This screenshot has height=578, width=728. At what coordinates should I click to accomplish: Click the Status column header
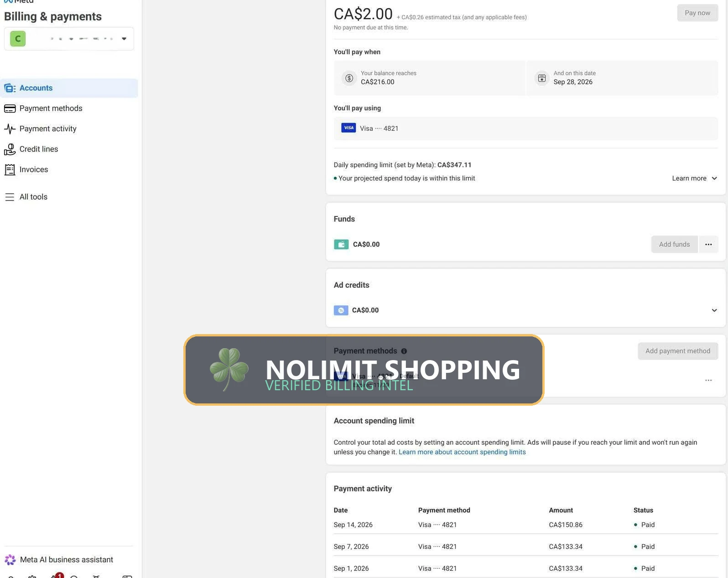pos(643,511)
